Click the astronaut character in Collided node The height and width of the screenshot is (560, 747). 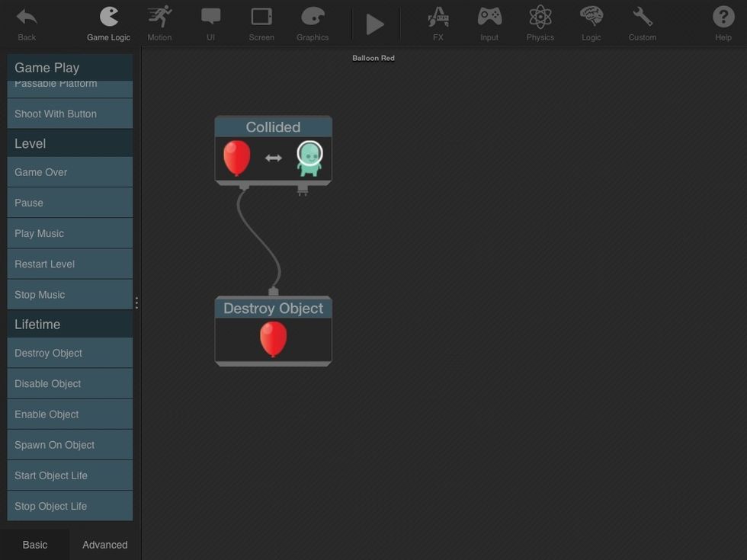tap(309, 158)
